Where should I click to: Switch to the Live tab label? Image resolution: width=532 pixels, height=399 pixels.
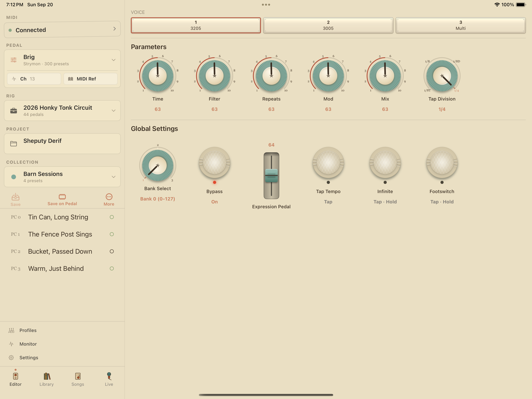109,384
